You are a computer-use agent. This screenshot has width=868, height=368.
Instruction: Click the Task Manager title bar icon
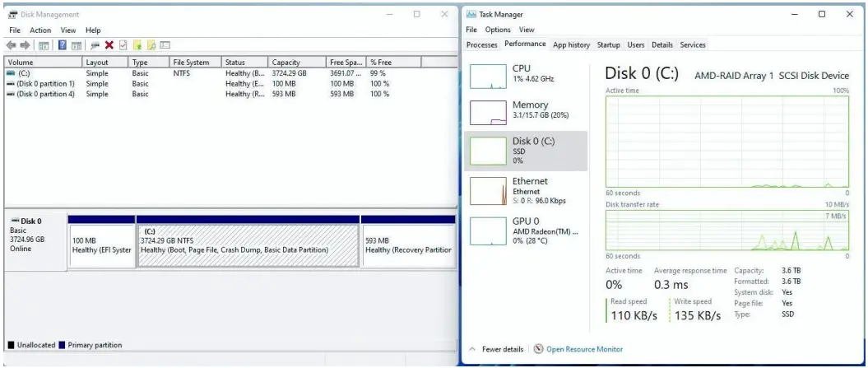471,15
